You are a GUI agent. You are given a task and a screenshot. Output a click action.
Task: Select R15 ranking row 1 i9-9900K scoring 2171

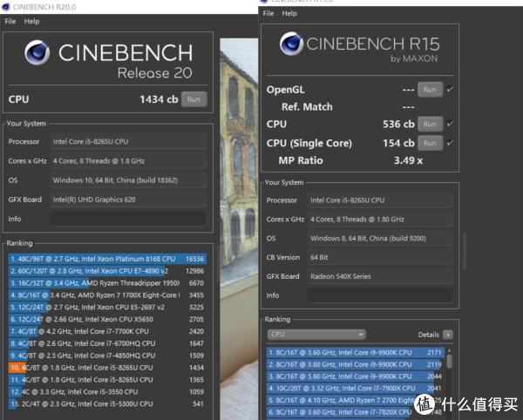pyautogui.click(x=356, y=353)
